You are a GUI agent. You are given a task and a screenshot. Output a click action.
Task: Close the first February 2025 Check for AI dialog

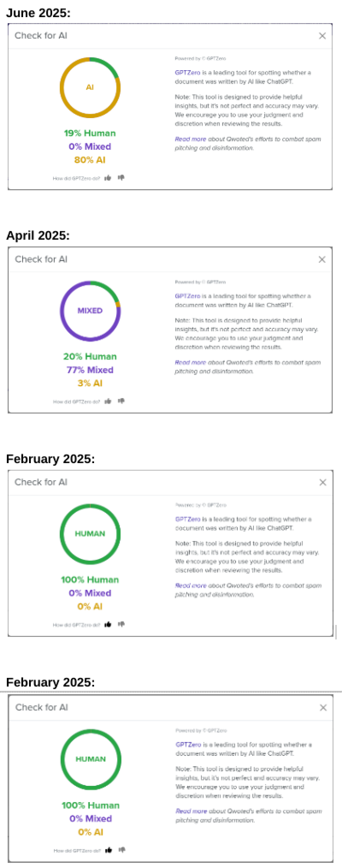pyautogui.click(x=323, y=482)
